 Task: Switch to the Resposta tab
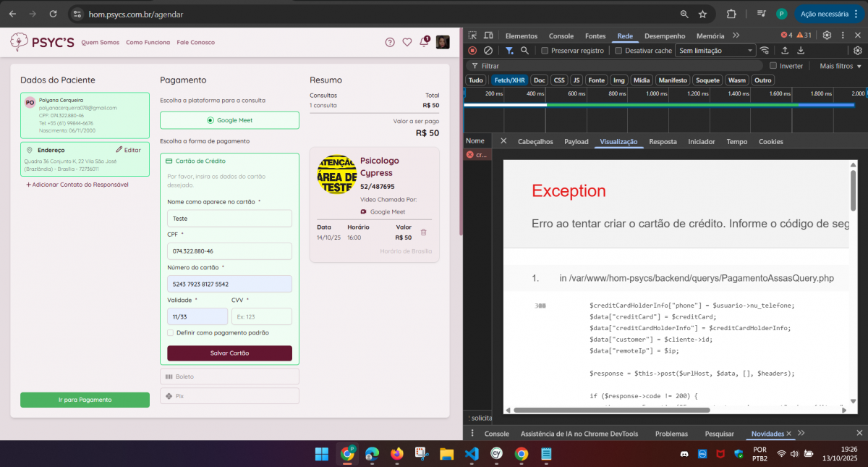pos(663,142)
